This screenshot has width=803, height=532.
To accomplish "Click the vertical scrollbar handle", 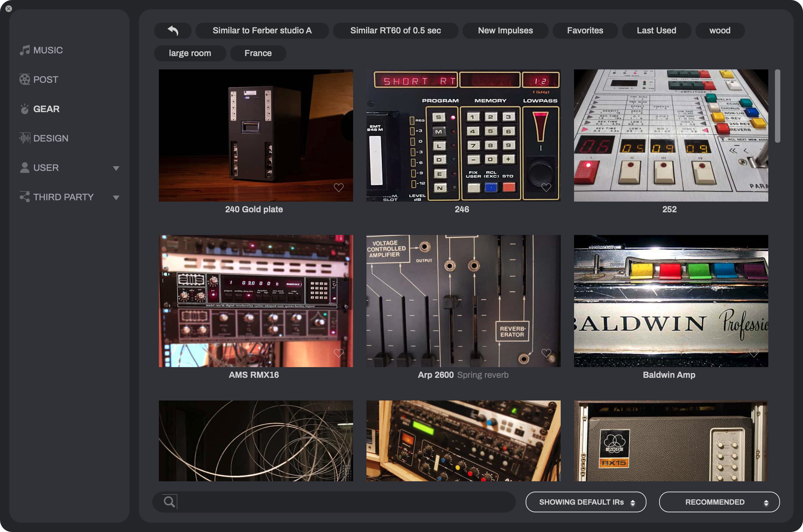I will (x=778, y=106).
